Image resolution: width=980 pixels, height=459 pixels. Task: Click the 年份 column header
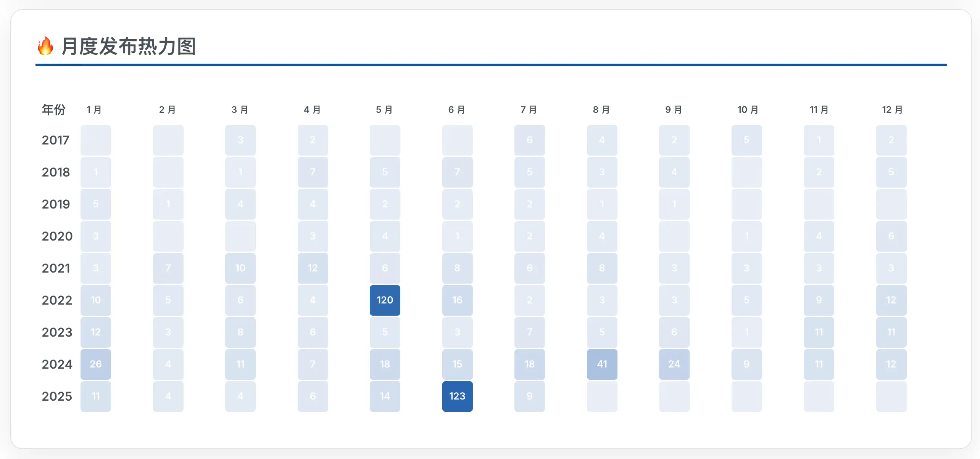[x=53, y=109]
